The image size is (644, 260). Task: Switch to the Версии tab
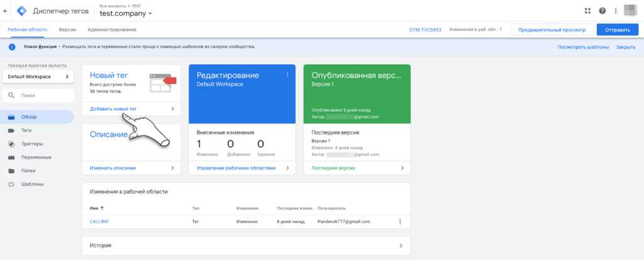click(67, 30)
